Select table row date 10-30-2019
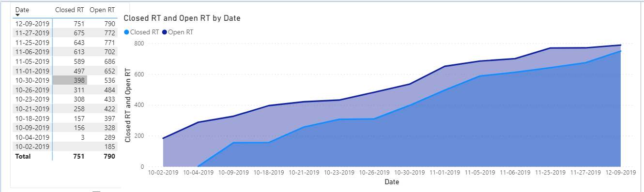This screenshot has height=192, width=644. tap(32, 80)
